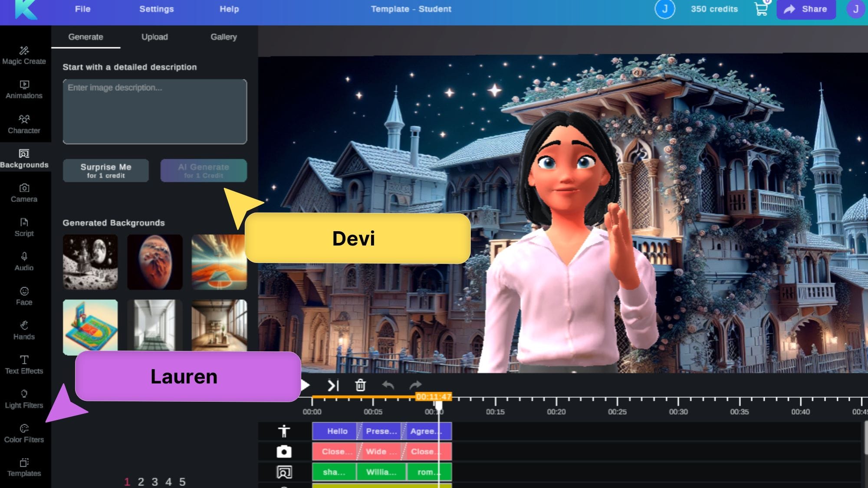This screenshot has width=868, height=488.
Task: Click the delete clip button on timeline
Action: [x=360, y=385]
